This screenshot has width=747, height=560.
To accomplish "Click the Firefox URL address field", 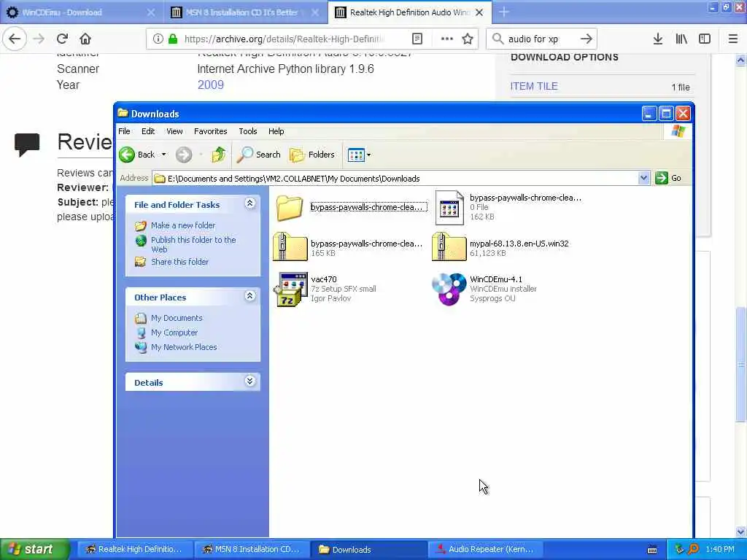I will (x=285, y=39).
